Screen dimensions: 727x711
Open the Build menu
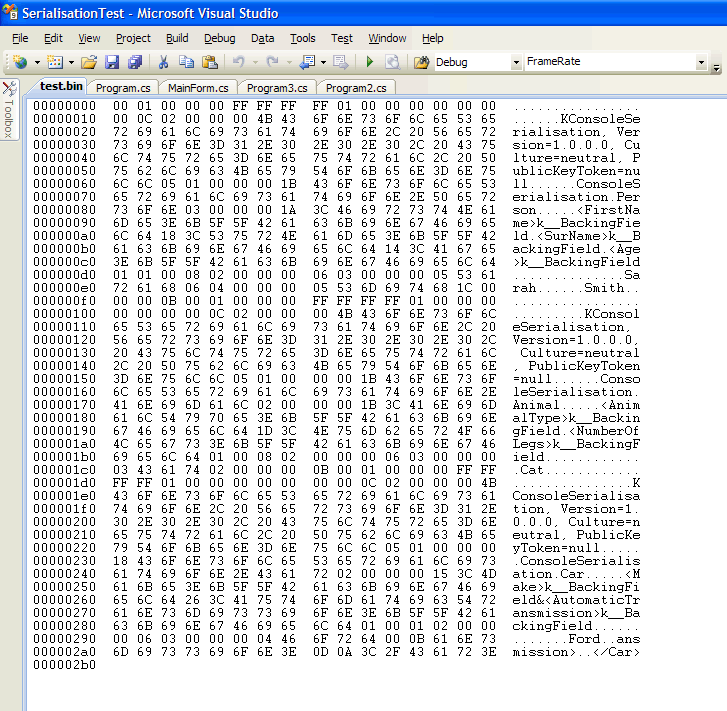(x=177, y=38)
